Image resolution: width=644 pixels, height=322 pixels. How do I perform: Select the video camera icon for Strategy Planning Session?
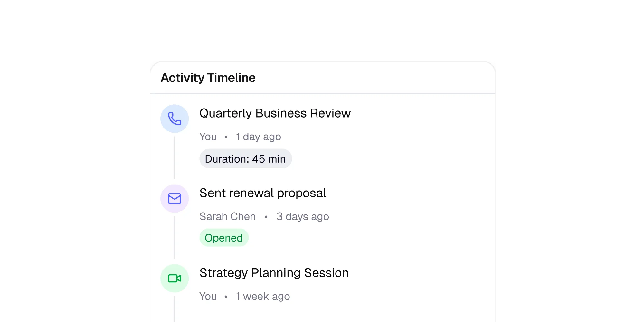coord(174,278)
